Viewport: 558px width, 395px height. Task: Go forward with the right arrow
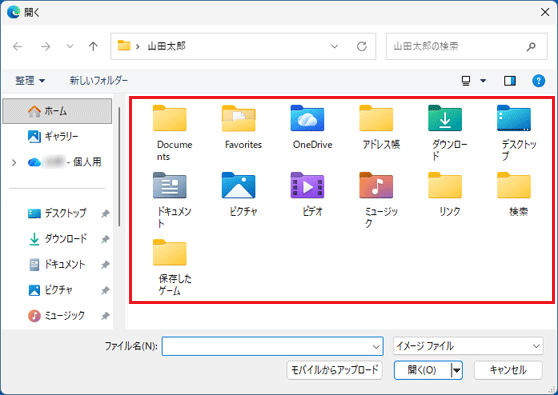pyautogui.click(x=46, y=46)
